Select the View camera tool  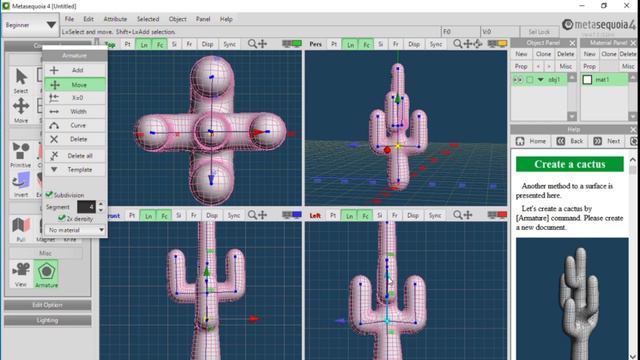21,273
